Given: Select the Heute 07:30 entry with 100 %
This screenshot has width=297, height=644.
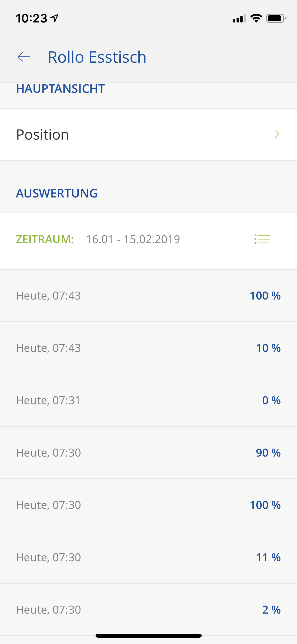Looking at the screenshot, I should (148, 505).
